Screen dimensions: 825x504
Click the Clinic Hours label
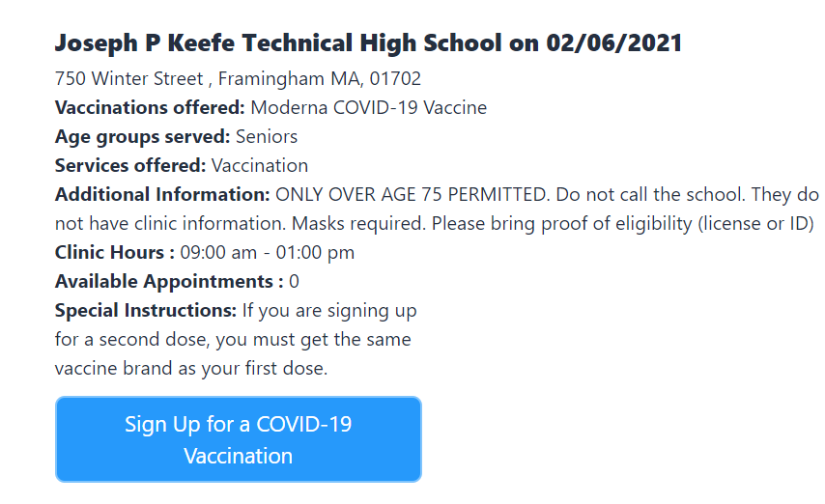(x=115, y=253)
